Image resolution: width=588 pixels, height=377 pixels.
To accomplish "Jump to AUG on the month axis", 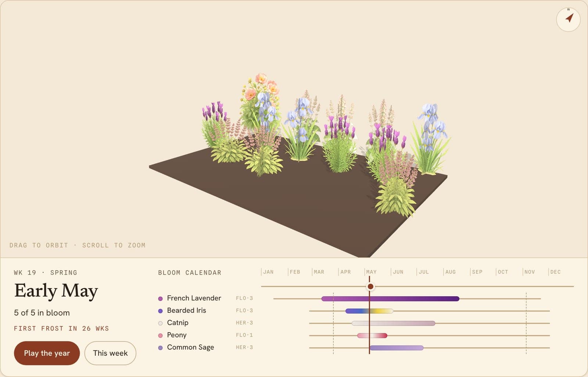I will [450, 272].
